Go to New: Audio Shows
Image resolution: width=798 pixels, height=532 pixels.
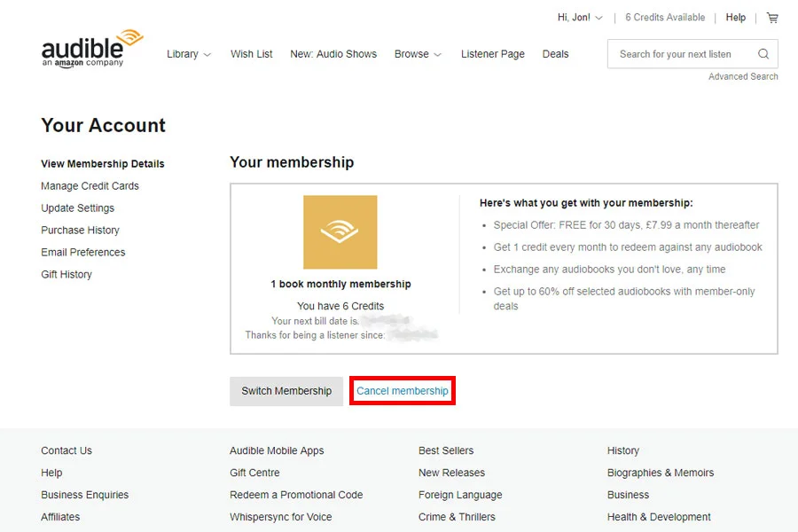[x=333, y=54]
